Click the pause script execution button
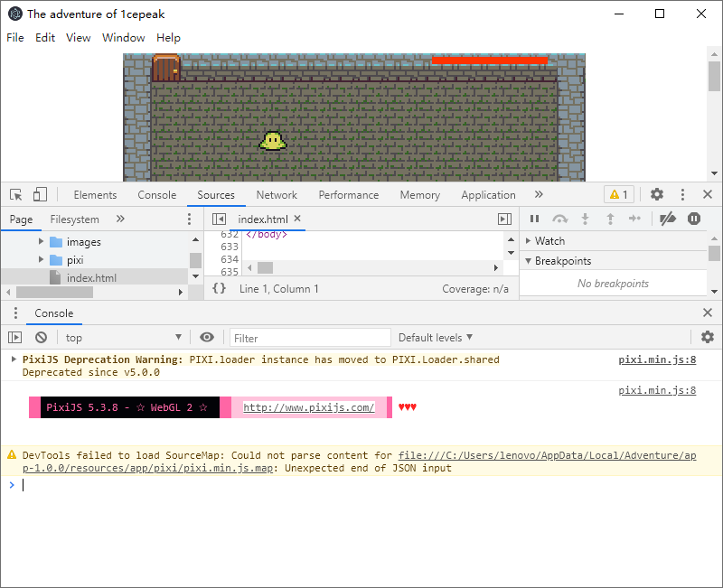Screen dimensions: 723x588 (x=534, y=219)
